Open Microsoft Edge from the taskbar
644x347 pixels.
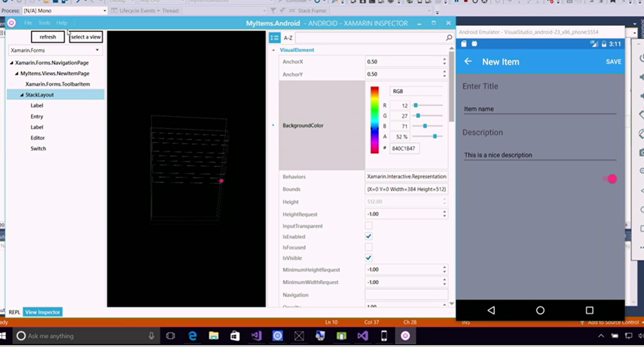192,336
